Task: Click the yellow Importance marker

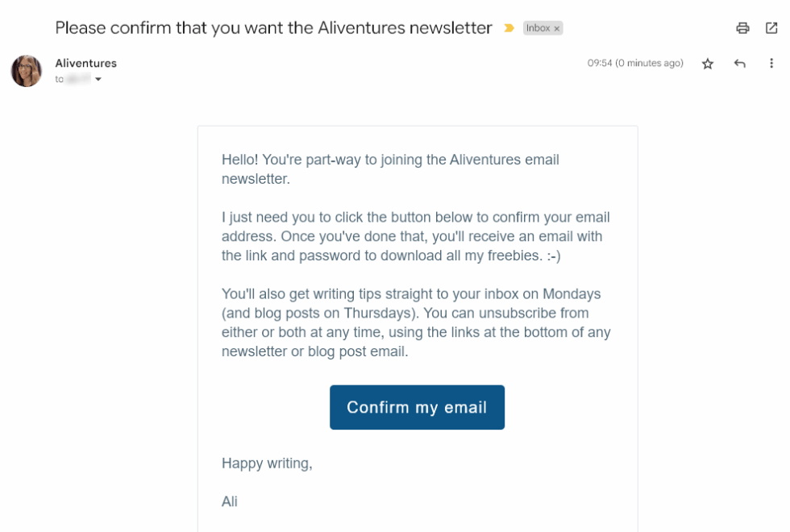Action: (508, 27)
